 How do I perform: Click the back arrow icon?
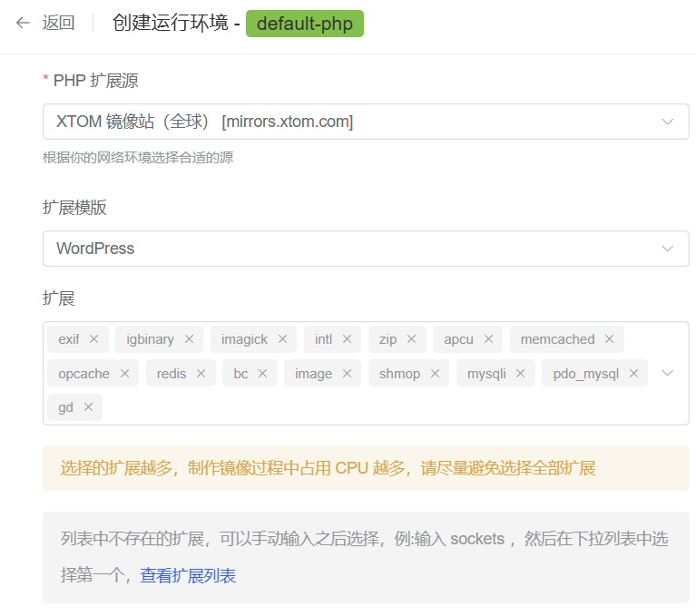point(23,23)
